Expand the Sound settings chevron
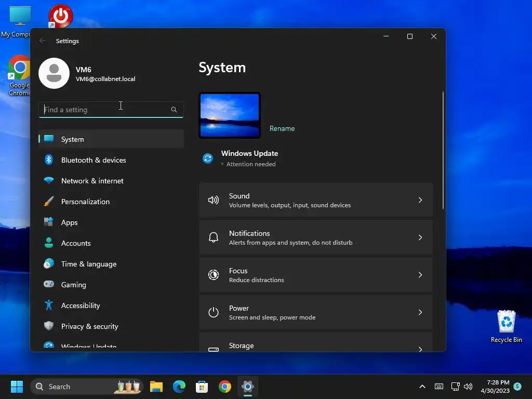 pyautogui.click(x=420, y=200)
